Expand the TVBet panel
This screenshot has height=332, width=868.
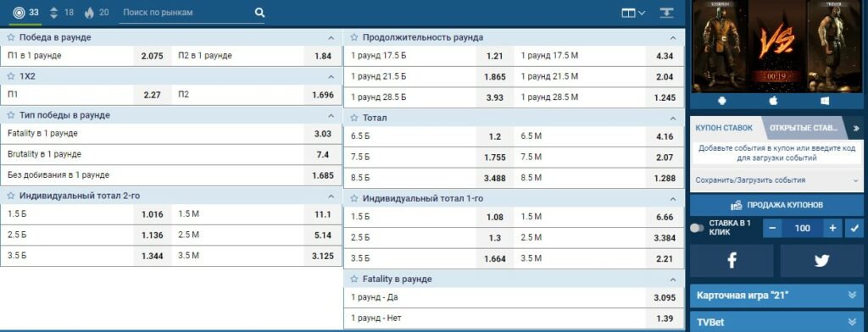pos(776,322)
